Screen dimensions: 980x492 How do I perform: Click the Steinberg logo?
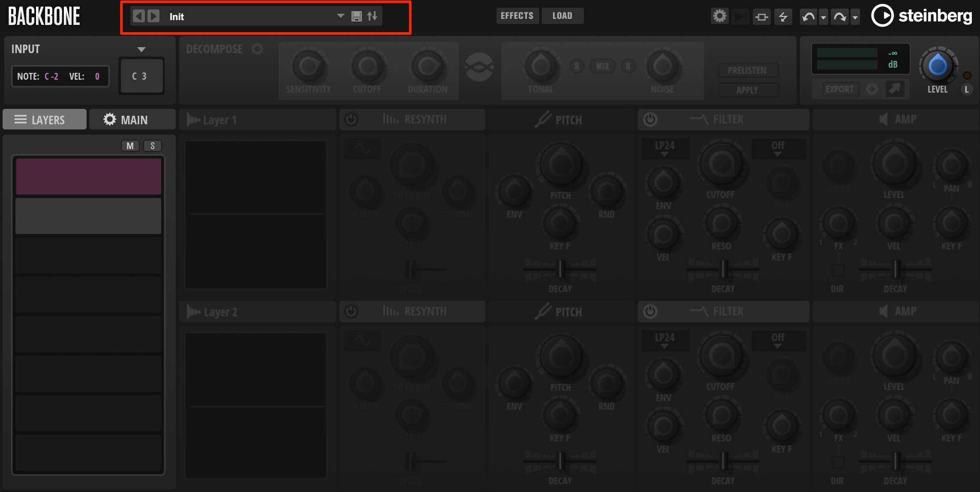point(922,16)
